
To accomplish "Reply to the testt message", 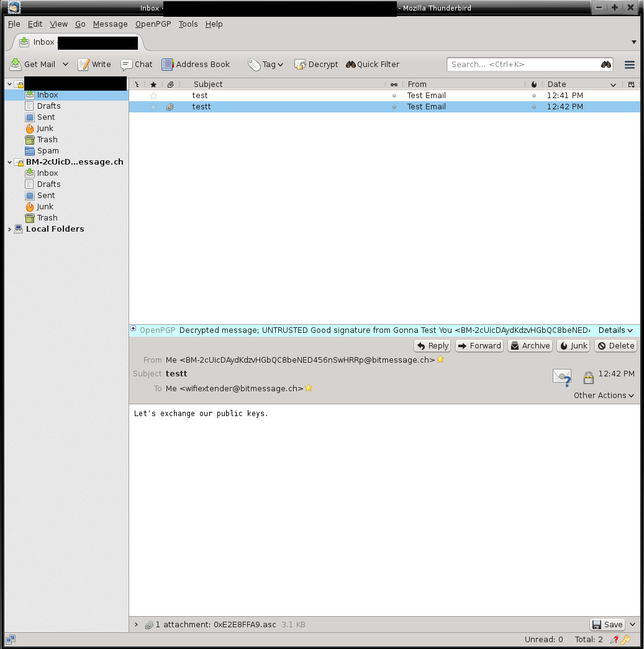I will tap(432, 345).
